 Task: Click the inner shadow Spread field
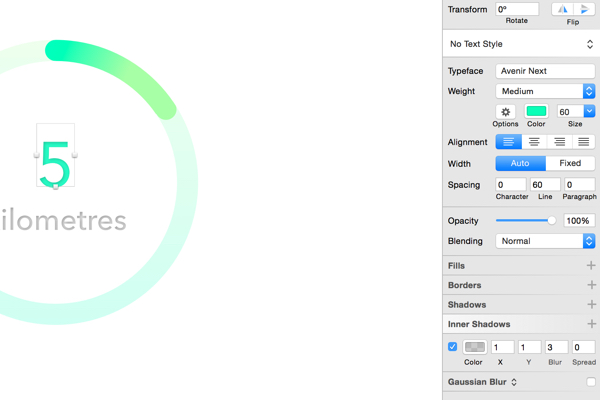[584, 347]
